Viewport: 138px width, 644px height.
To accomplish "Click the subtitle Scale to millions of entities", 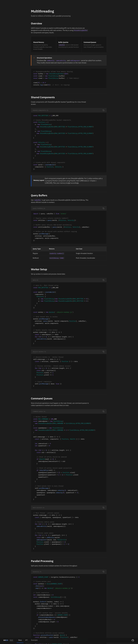I will coord(51,16).
